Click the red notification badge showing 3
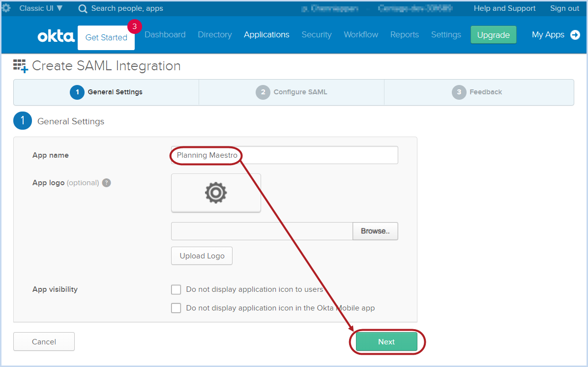The height and width of the screenshot is (367, 588). pyautogui.click(x=134, y=27)
